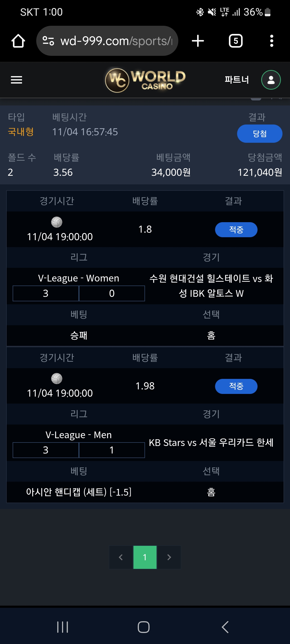Image resolution: width=290 pixels, height=644 pixels.
Task: Tap the volleyball icon for V-League Men match
Action: coord(57,379)
